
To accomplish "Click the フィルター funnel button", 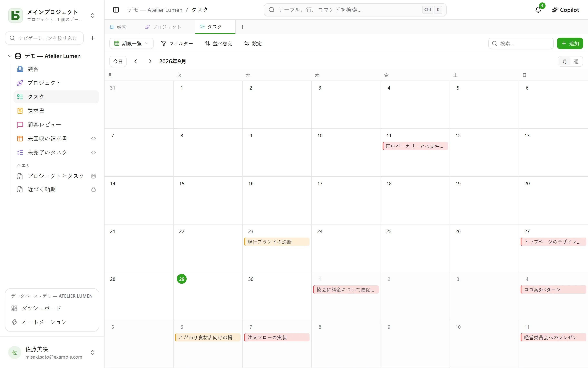I will click(177, 43).
